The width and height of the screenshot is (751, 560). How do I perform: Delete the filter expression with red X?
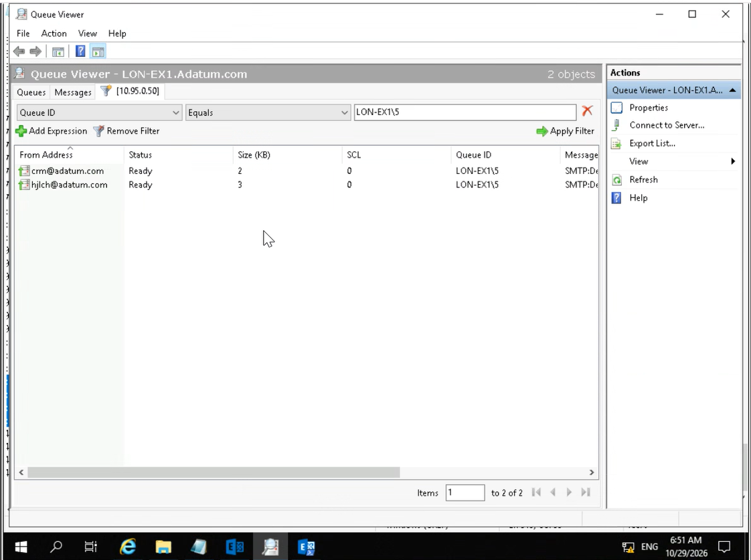(587, 111)
